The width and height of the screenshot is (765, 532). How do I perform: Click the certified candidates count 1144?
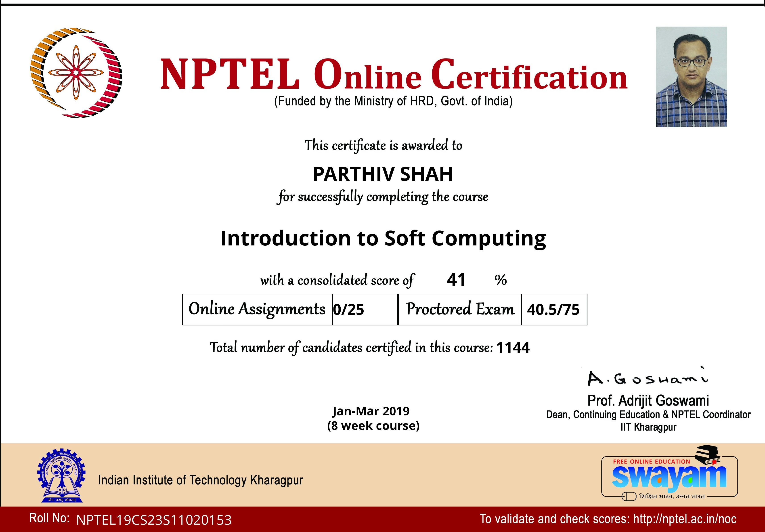(x=513, y=348)
